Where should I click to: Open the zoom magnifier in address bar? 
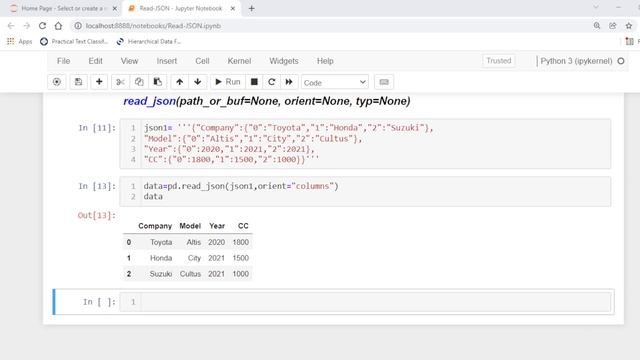point(597,26)
